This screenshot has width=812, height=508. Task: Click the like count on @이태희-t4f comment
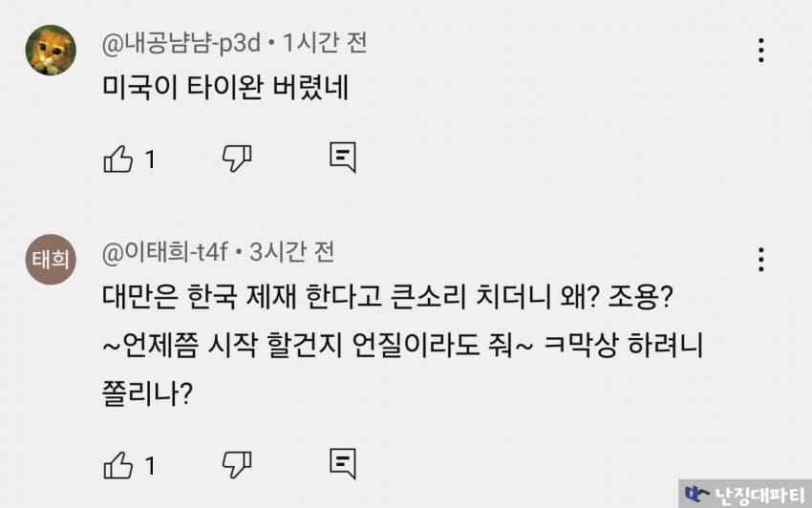[x=150, y=465]
